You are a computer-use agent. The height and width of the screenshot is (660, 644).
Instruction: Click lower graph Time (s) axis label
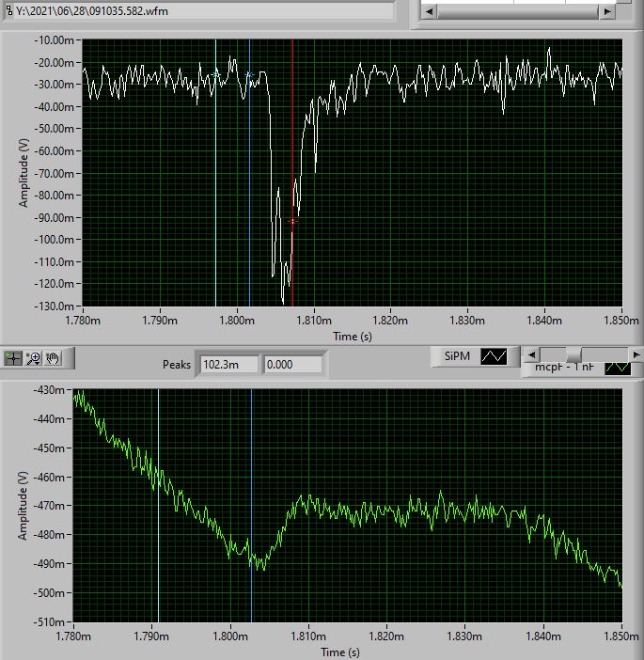click(x=340, y=652)
